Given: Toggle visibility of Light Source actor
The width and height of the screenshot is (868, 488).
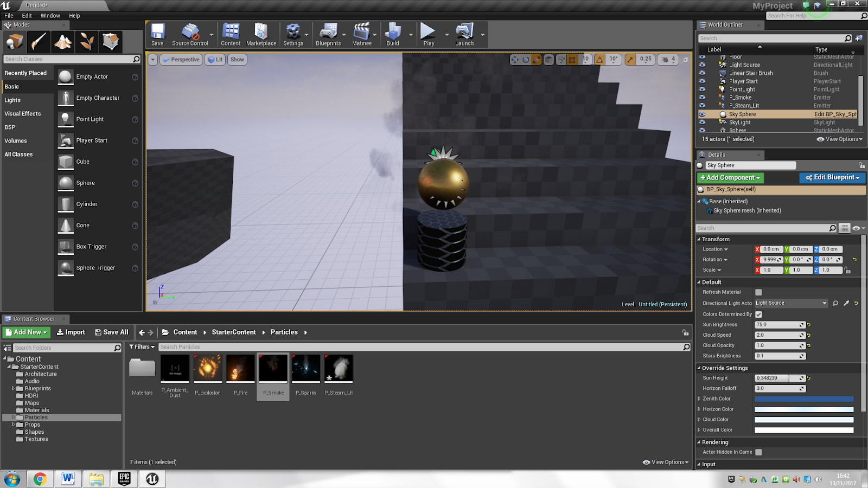Looking at the screenshot, I should point(702,65).
